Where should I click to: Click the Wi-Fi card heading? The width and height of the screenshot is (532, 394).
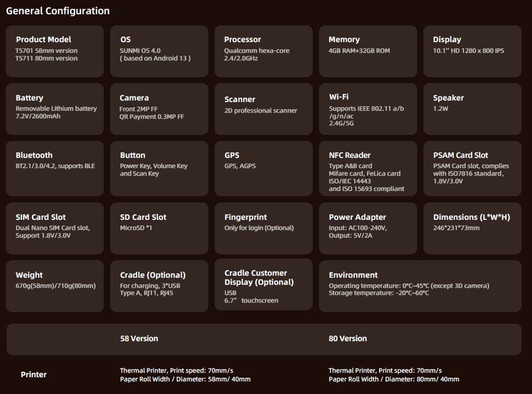(339, 97)
